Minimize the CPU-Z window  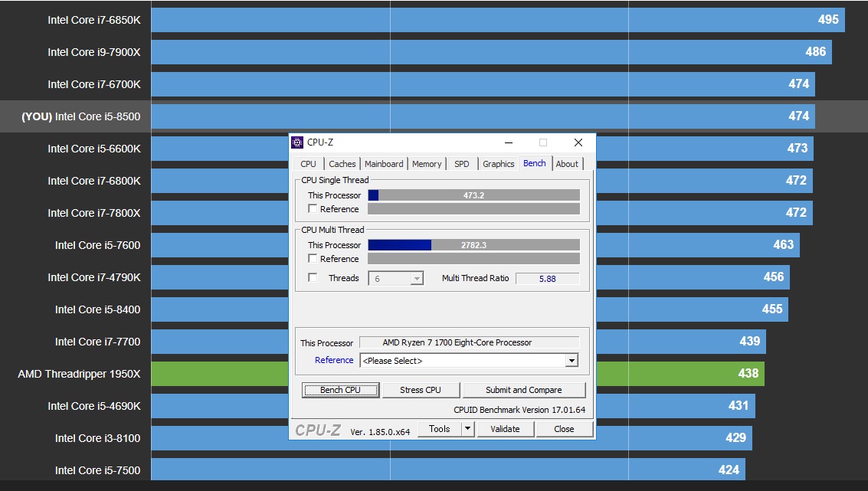508,142
